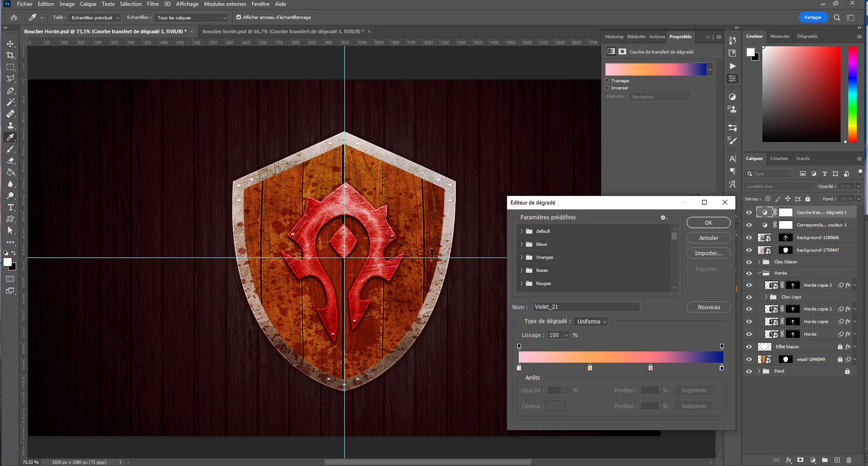Switch to the Tracés tab
The height and width of the screenshot is (466, 868).
[x=803, y=159]
